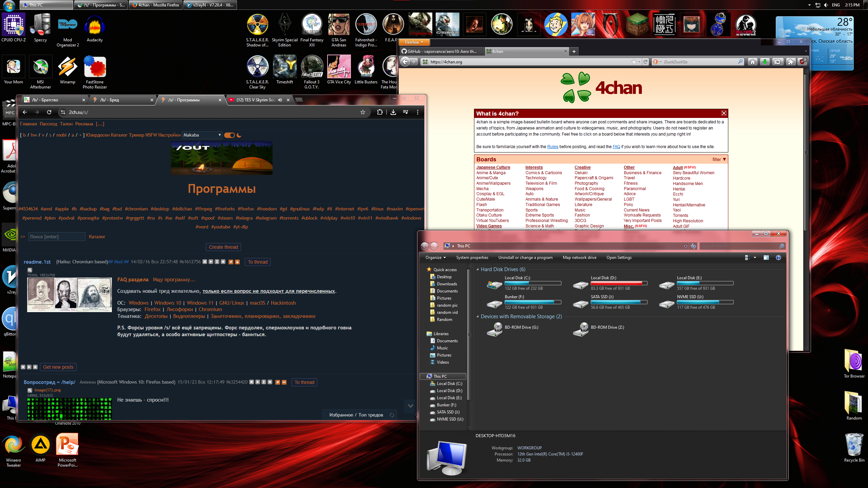Choose the Firefox search engine dropdown
The height and width of the screenshot is (488, 868).
657,62
